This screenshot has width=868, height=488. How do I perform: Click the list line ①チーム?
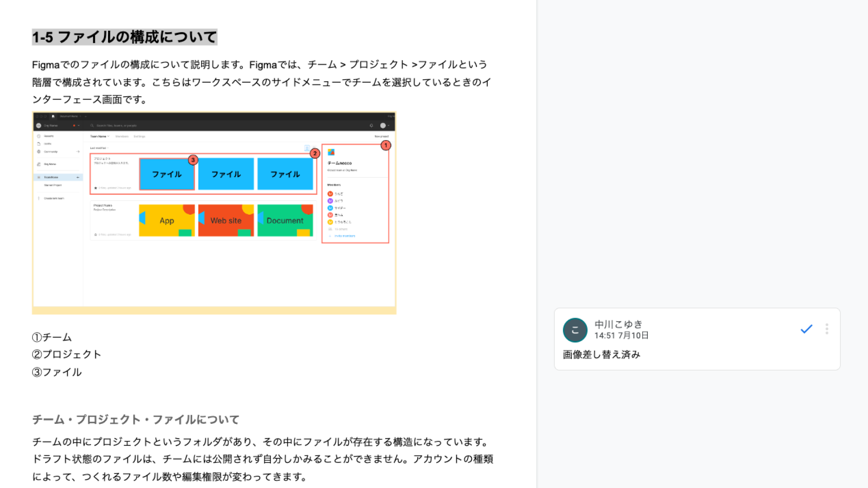(52, 337)
